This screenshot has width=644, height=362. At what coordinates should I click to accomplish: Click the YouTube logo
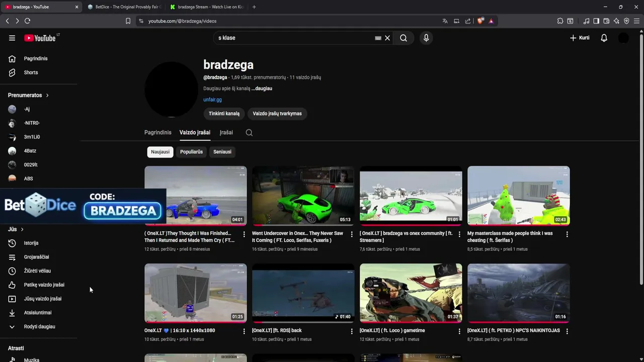[x=40, y=38]
